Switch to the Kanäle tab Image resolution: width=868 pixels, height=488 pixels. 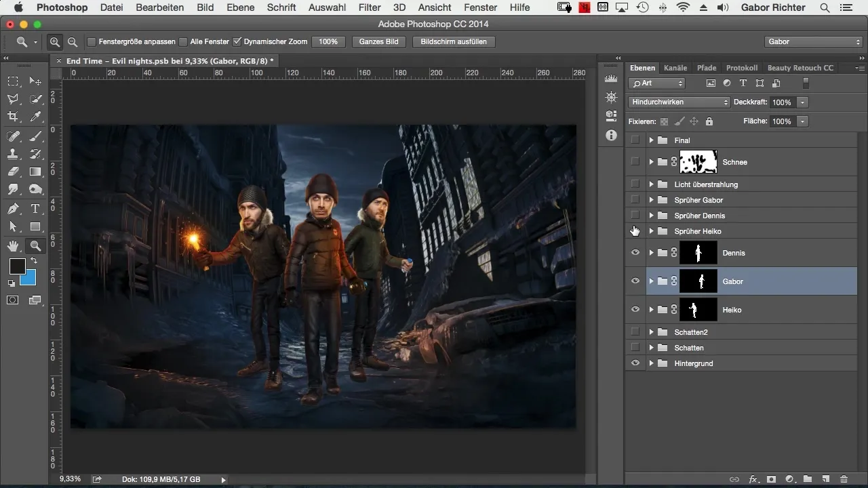click(675, 68)
